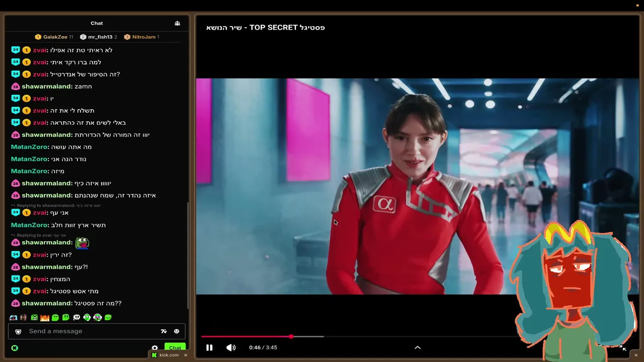
Task: Click the 0:46 / 3:45 time display
Action: tap(263, 347)
